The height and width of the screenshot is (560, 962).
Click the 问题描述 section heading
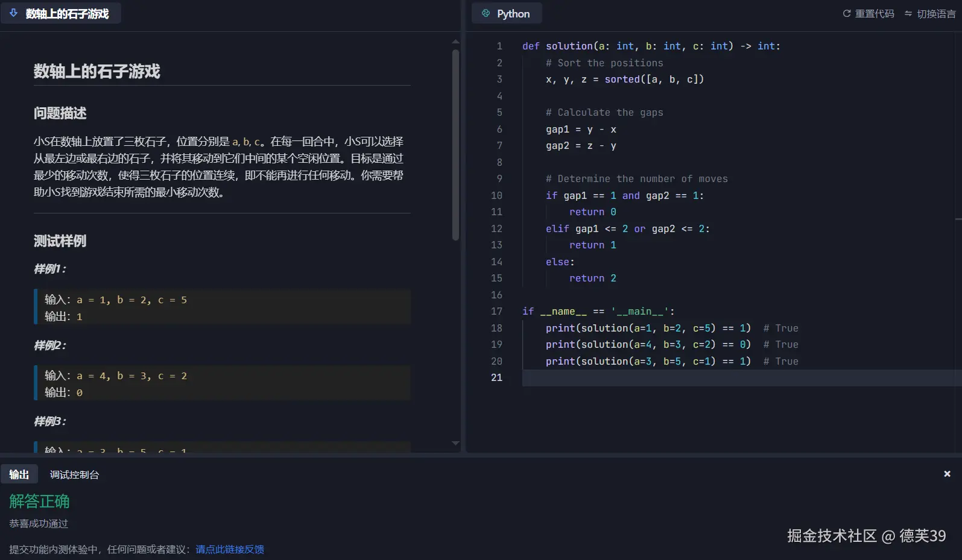[60, 113]
